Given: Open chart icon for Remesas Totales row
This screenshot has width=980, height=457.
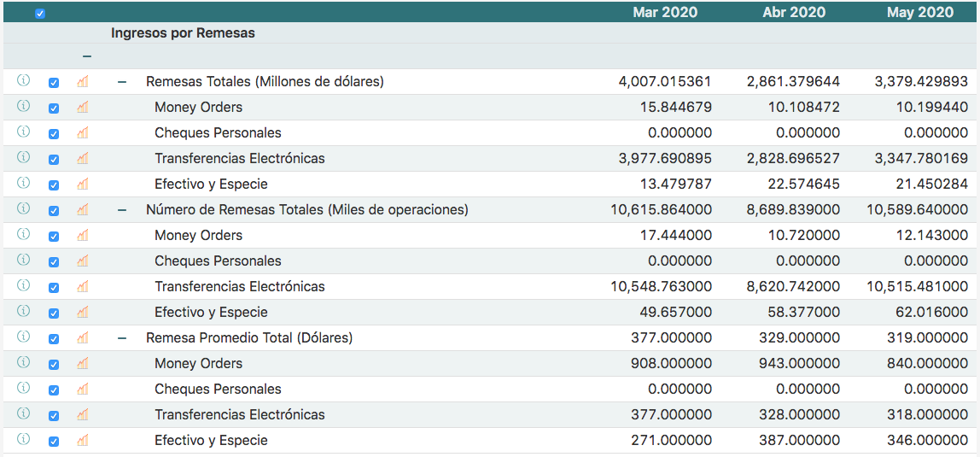Looking at the screenshot, I should [83, 81].
